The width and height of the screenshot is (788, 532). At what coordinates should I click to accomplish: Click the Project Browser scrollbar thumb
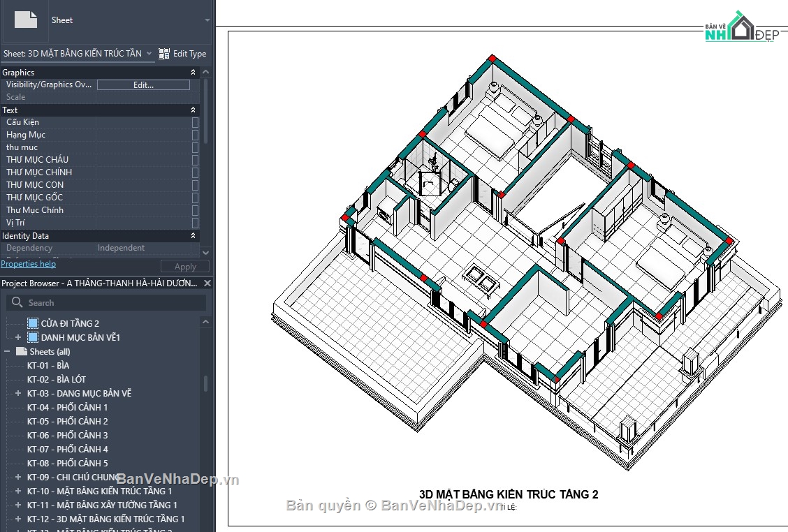tap(205, 383)
